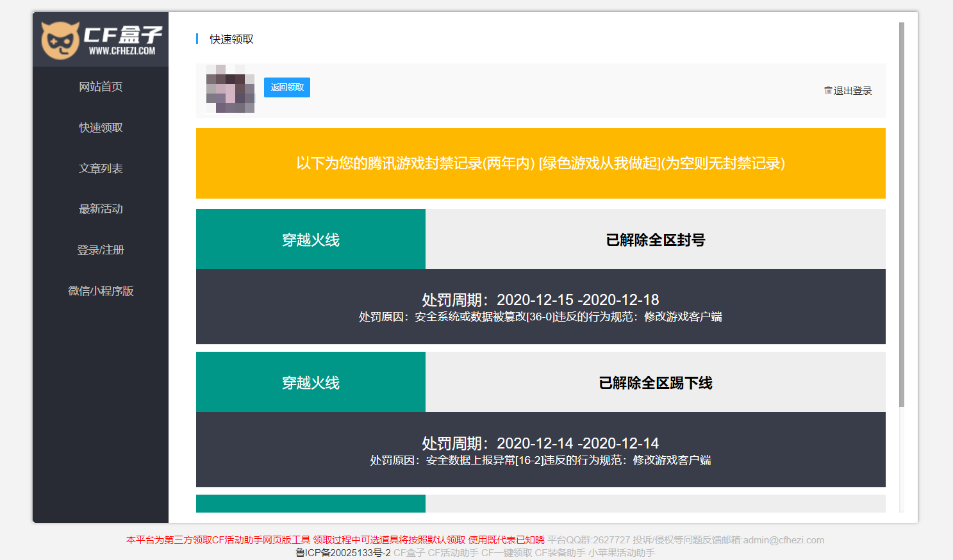Click the 退出登录 logout link
This screenshot has width=953, height=560.
coord(852,91)
